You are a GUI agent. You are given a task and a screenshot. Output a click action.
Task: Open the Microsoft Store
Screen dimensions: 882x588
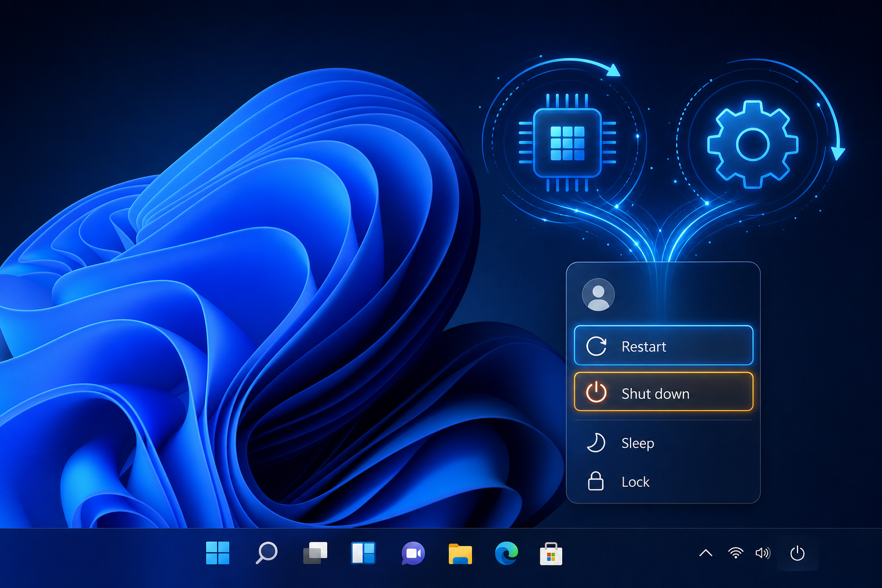click(x=551, y=554)
